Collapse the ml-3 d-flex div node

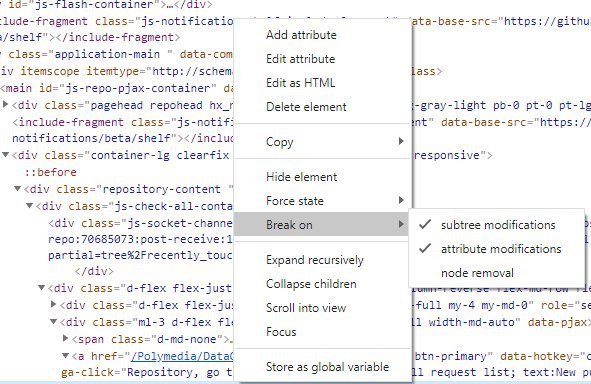(x=54, y=321)
